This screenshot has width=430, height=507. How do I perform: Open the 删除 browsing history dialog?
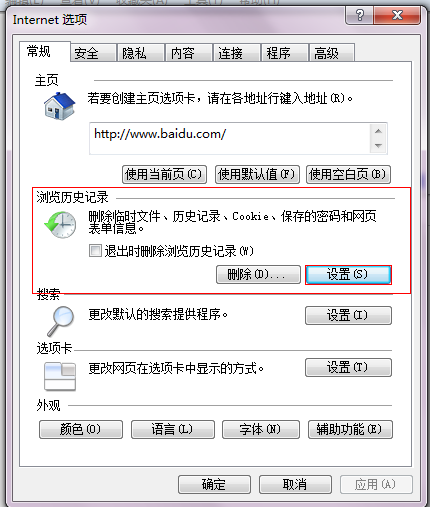point(258,275)
